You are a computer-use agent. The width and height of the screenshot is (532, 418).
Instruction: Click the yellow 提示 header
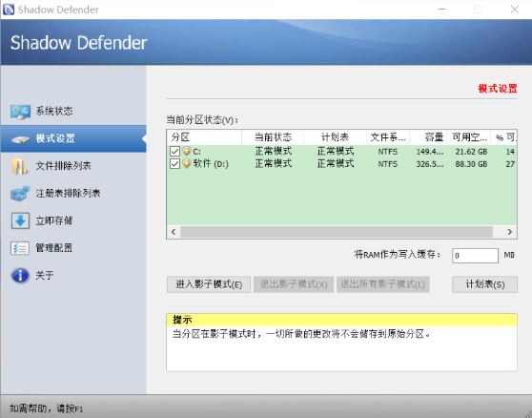click(x=341, y=320)
